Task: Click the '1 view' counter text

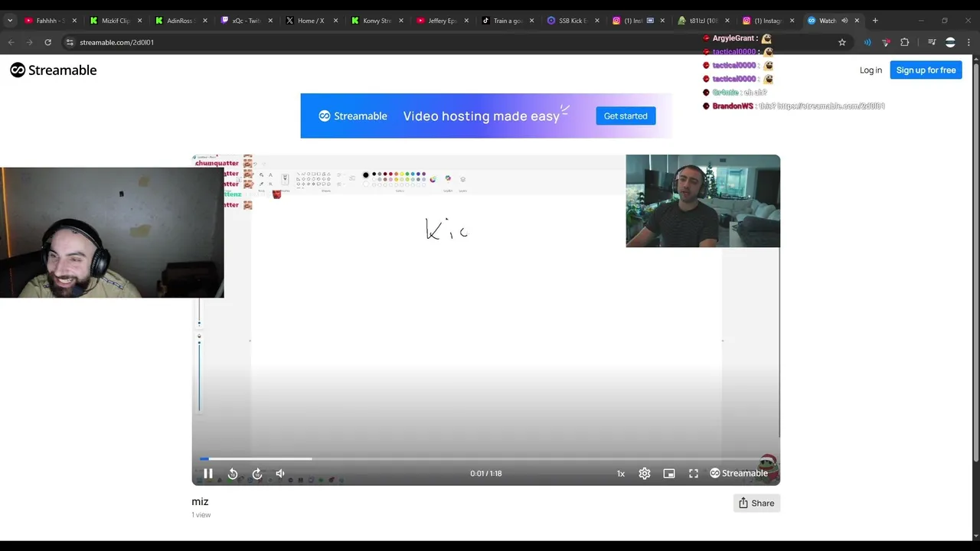Action: tap(201, 515)
